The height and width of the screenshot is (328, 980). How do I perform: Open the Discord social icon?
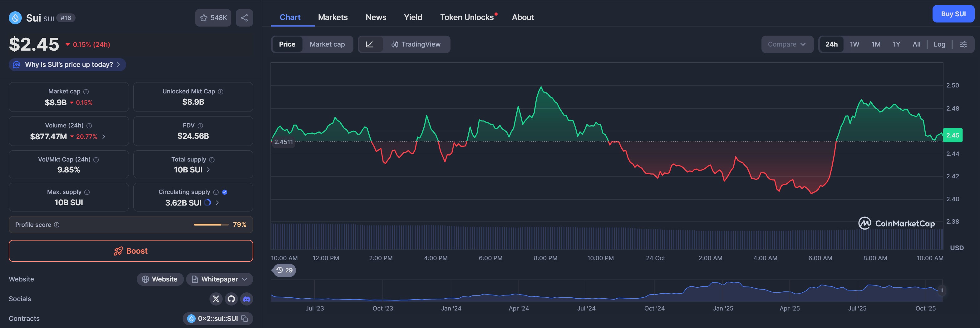(247, 299)
